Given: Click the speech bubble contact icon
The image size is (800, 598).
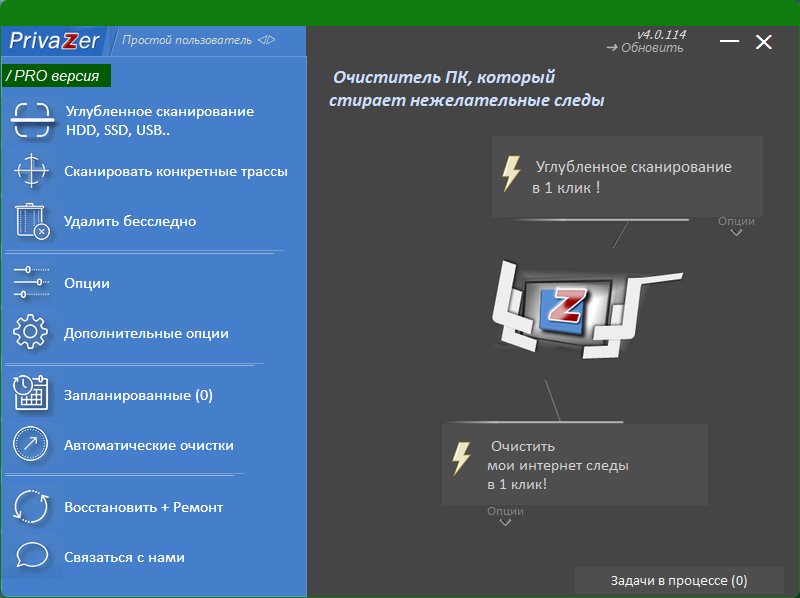Looking at the screenshot, I should point(31,557).
